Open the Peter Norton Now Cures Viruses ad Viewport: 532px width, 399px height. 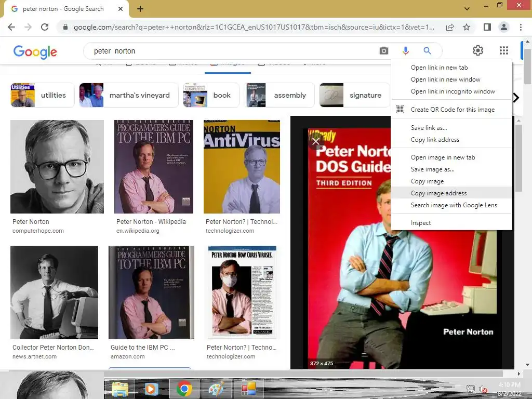(x=242, y=292)
